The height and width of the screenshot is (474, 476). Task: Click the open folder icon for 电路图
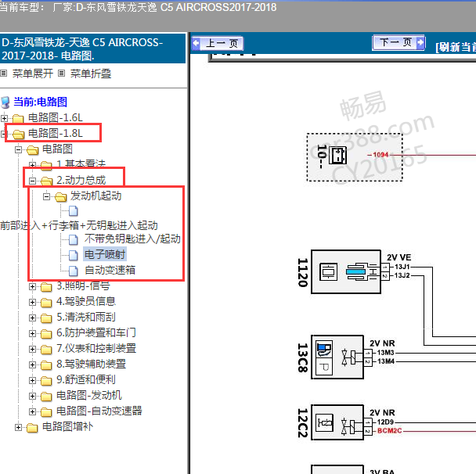click(x=32, y=149)
